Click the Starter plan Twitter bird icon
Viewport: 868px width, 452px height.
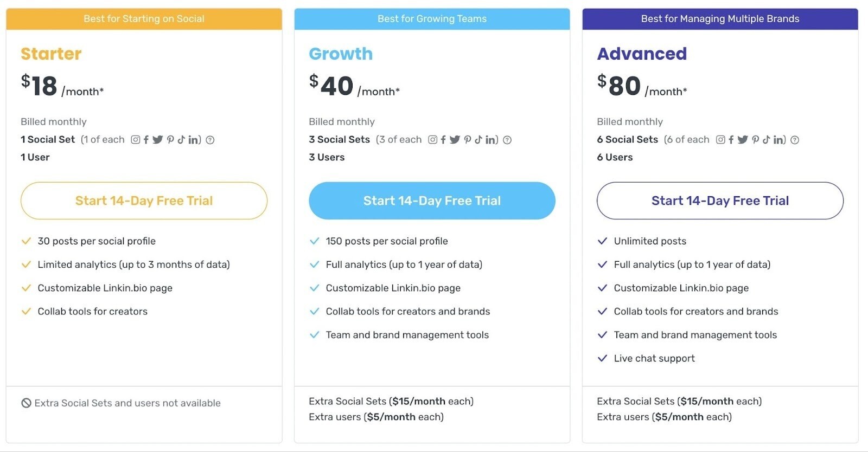(157, 140)
